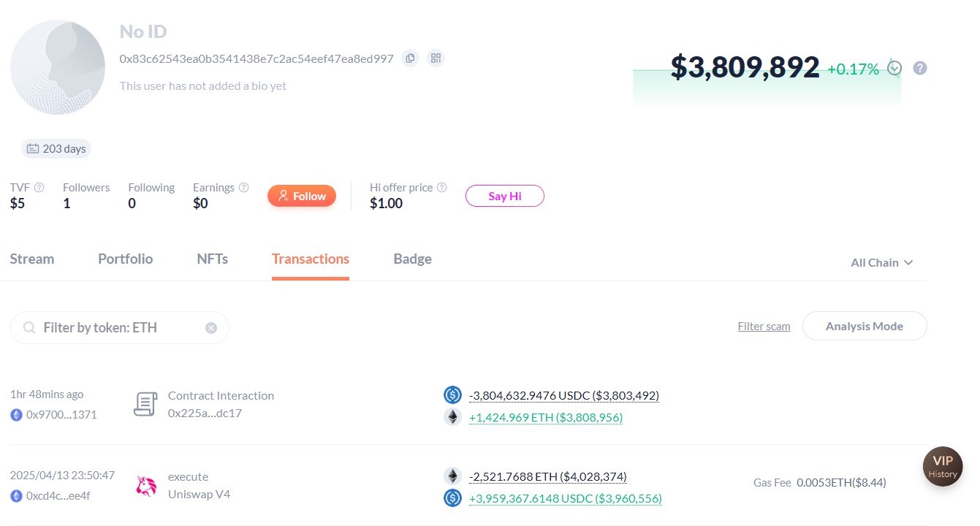Show the wallet QR code icon
Viewport: 980px width, 526px height.
(436, 58)
